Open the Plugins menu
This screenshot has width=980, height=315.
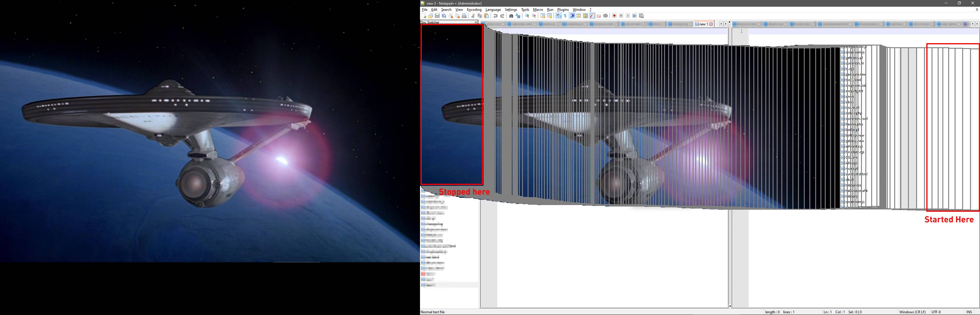point(563,10)
